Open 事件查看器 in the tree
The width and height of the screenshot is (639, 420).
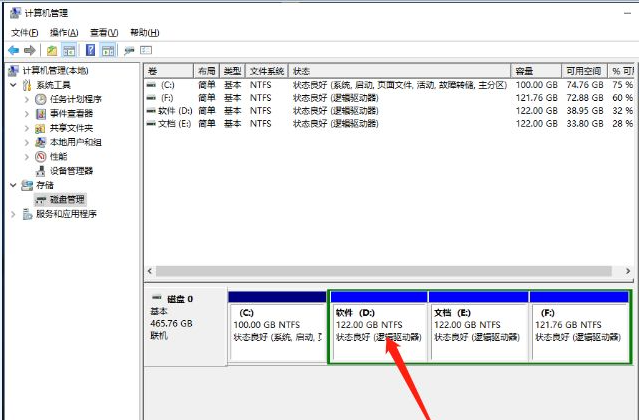64,113
